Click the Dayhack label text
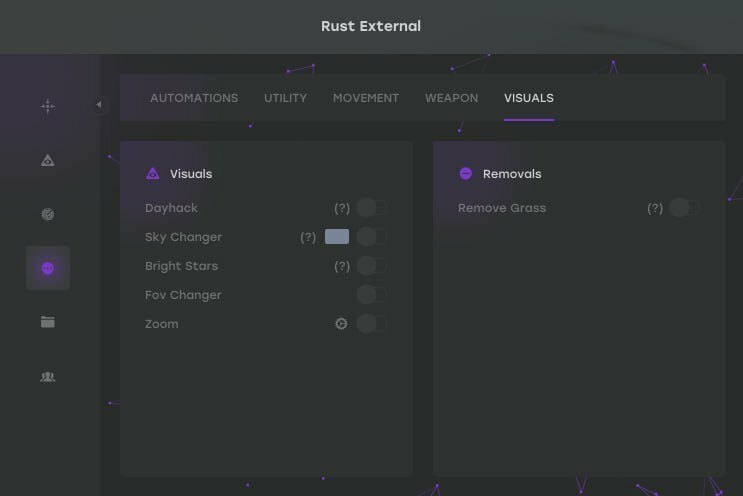Image resolution: width=743 pixels, height=496 pixels. click(x=171, y=208)
